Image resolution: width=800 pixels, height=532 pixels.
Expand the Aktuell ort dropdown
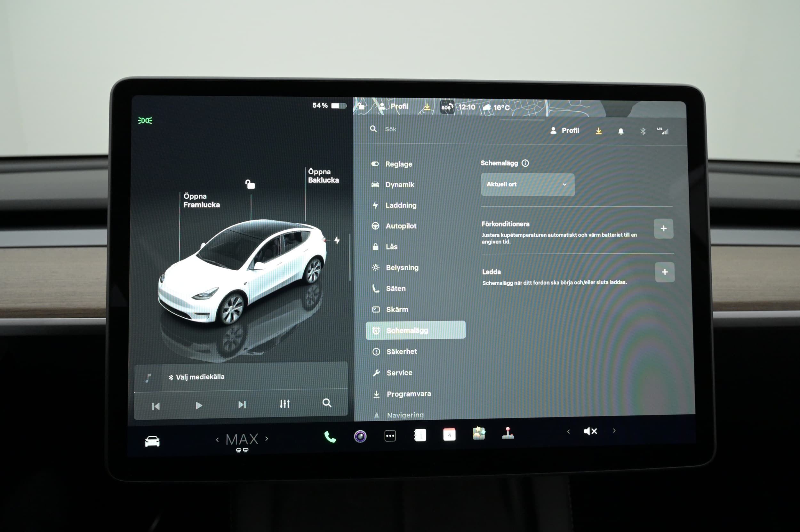[x=527, y=185]
